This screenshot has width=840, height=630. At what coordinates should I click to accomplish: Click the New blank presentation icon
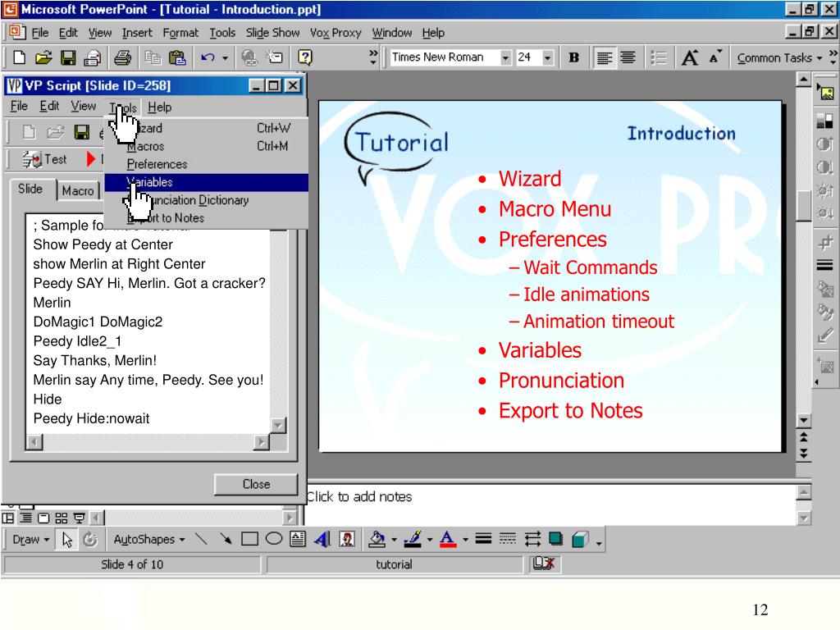click(20, 57)
